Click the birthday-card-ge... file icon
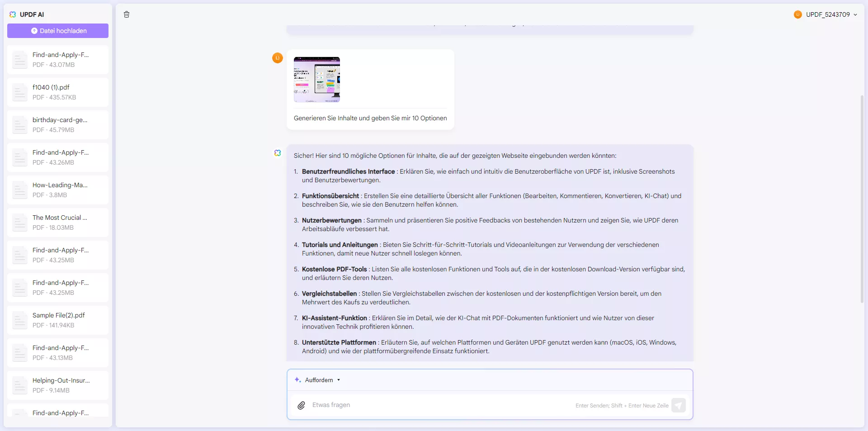 tap(20, 125)
